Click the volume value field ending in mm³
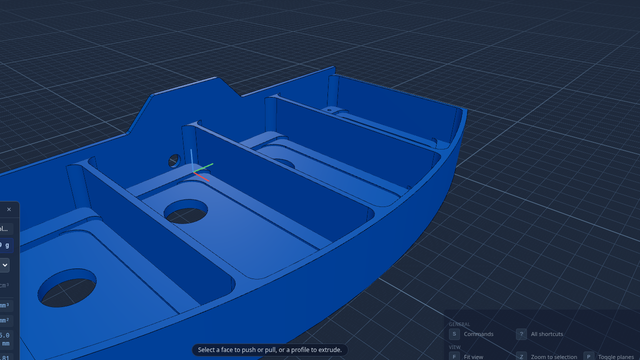The height and width of the screenshot is (360, 640). click(6, 305)
